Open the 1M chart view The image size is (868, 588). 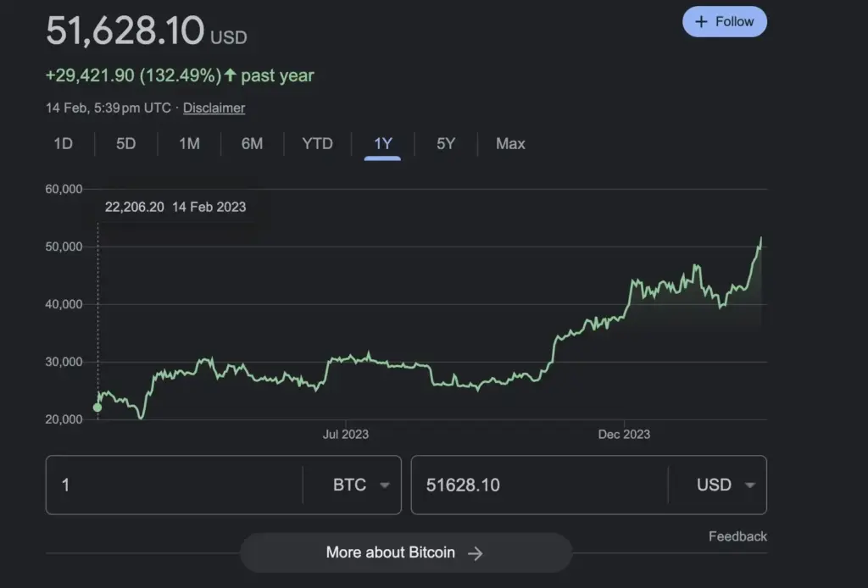point(188,144)
